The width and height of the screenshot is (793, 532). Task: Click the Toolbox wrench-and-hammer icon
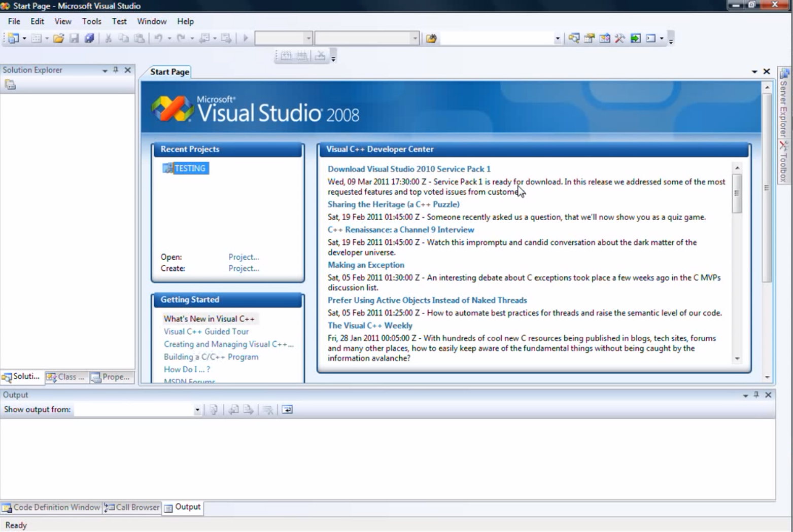[x=619, y=38]
